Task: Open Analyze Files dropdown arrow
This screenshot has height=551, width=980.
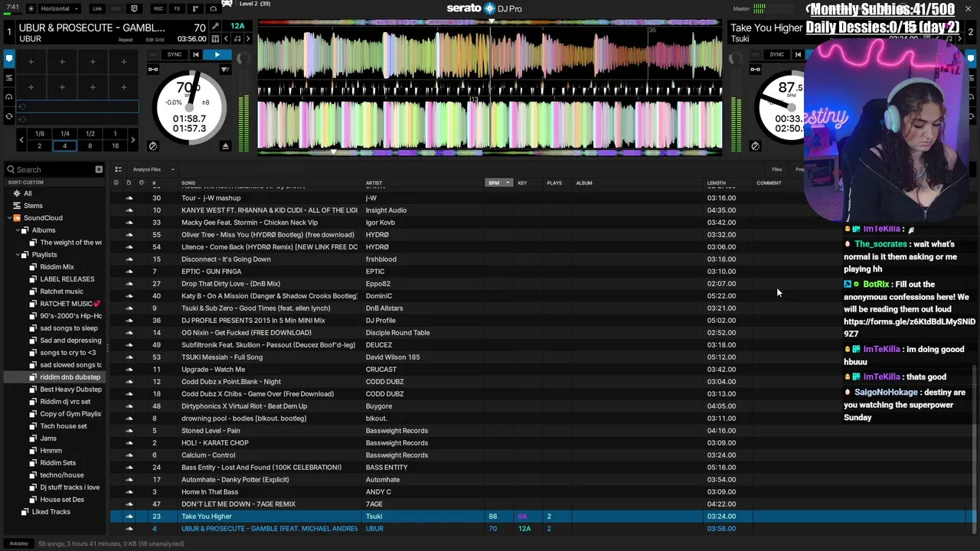Action: coord(173,170)
